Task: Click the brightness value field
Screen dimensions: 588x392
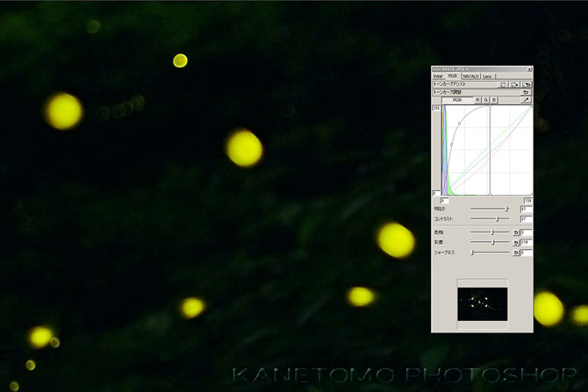Action: (x=526, y=209)
